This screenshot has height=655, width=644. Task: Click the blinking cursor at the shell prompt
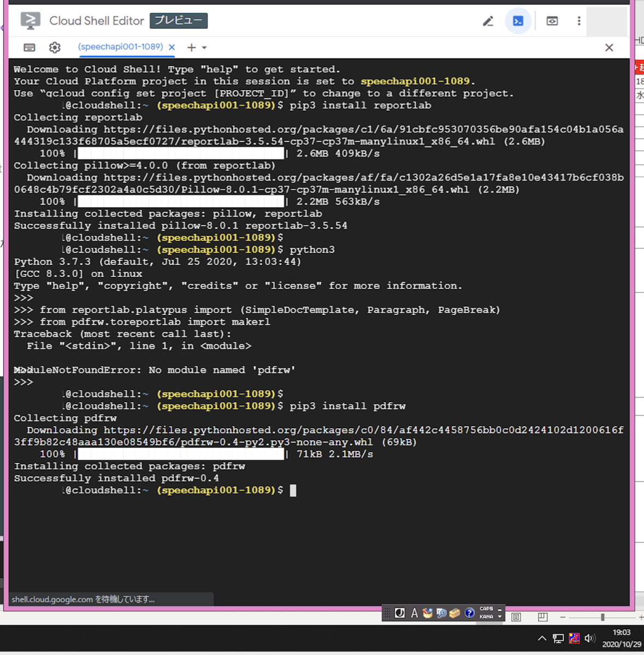(x=293, y=490)
